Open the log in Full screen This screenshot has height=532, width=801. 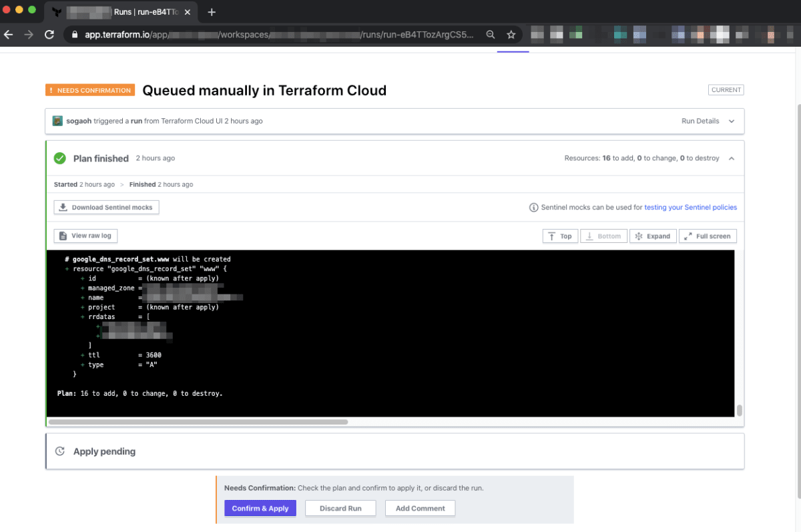coord(708,236)
